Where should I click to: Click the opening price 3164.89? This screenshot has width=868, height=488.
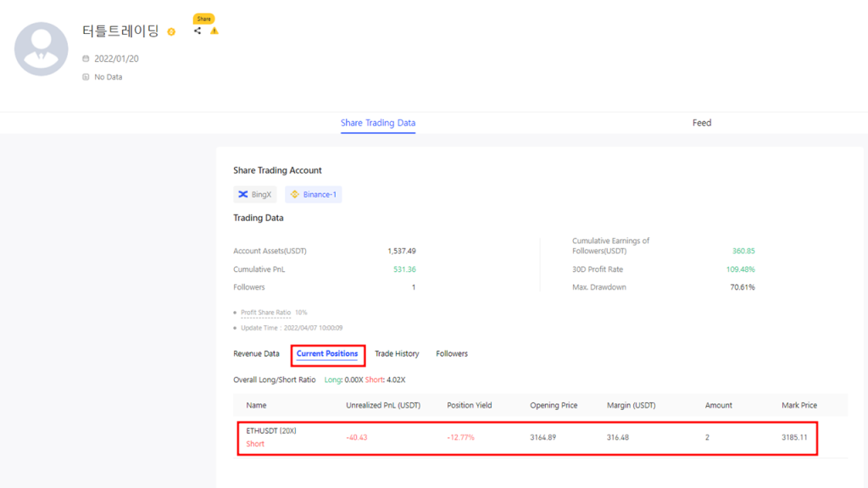pyautogui.click(x=543, y=437)
